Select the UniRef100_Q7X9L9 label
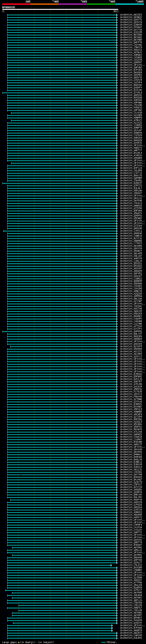The height and width of the screenshot is (644, 146). [131, 93]
